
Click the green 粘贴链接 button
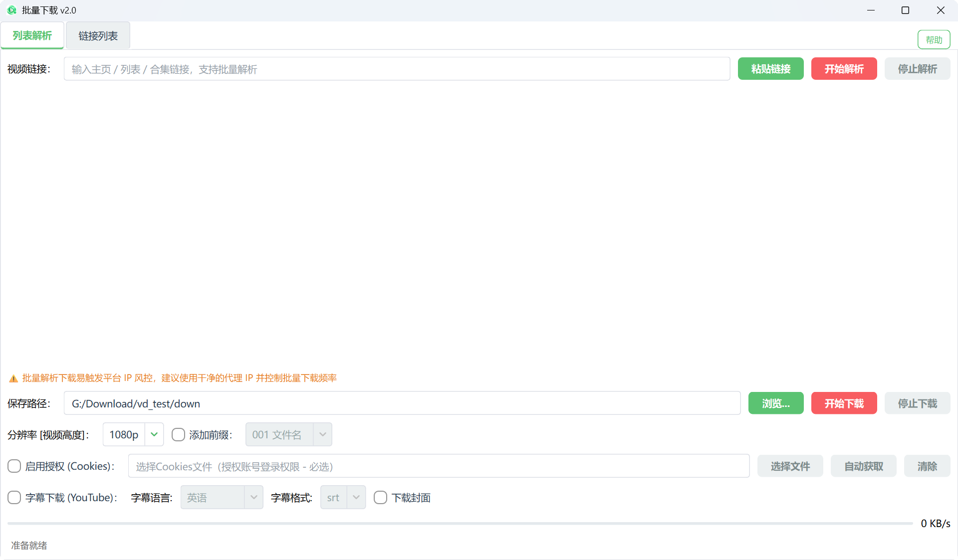point(770,69)
